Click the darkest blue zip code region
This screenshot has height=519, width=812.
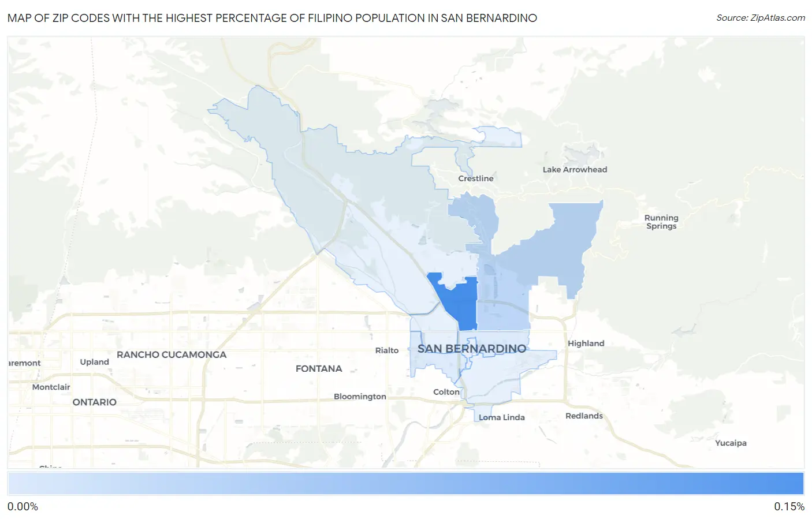[x=459, y=303]
